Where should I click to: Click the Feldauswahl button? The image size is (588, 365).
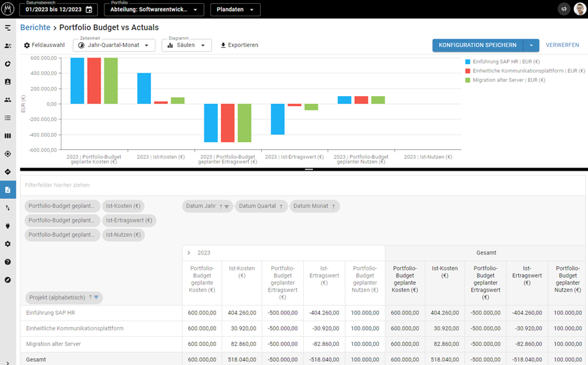pos(44,45)
